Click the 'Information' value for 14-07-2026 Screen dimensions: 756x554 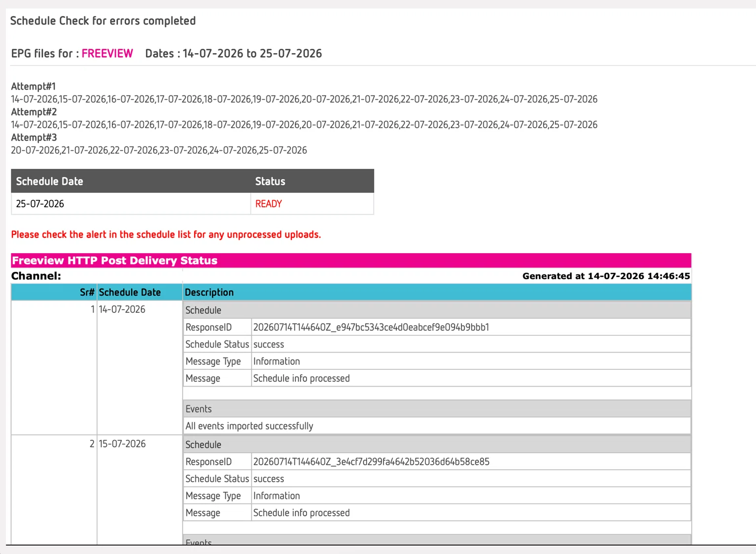point(276,361)
